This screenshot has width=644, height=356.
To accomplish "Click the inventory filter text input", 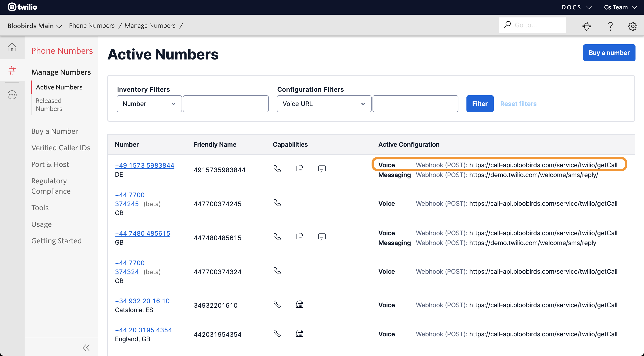I will pyautogui.click(x=226, y=104).
